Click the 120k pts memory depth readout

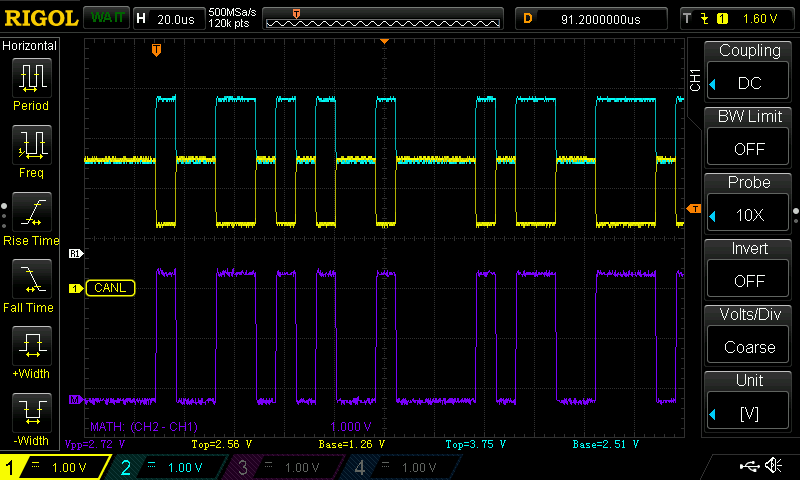(229, 24)
